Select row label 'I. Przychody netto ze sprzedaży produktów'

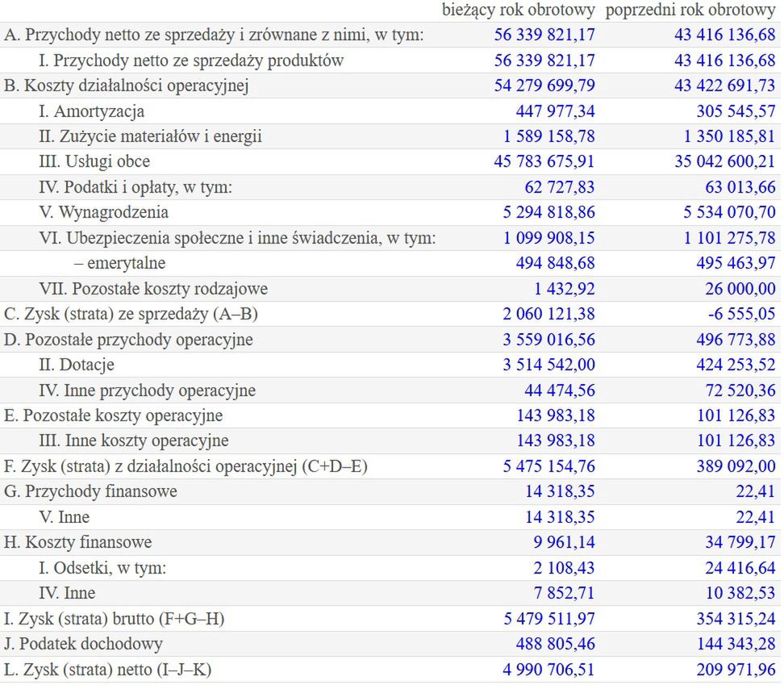pos(191,60)
